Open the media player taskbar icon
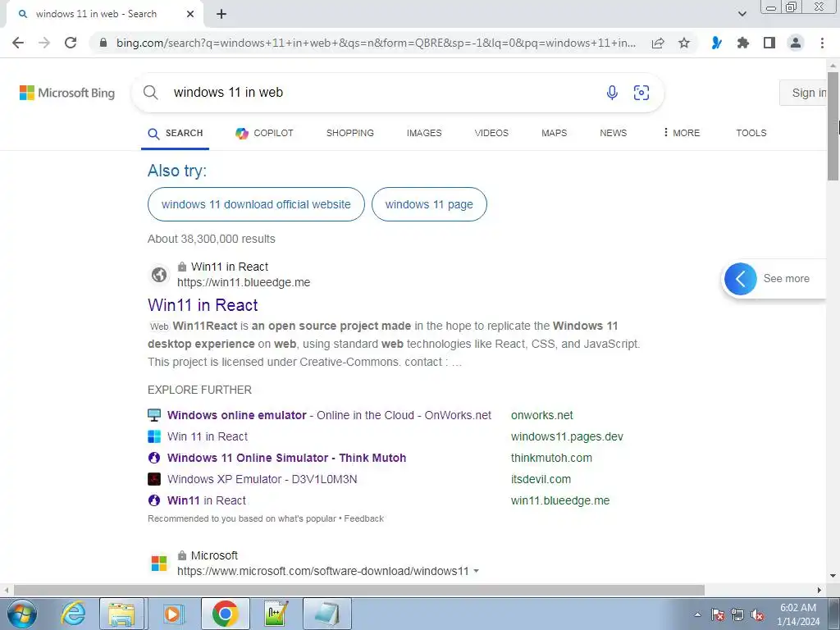 click(x=172, y=614)
